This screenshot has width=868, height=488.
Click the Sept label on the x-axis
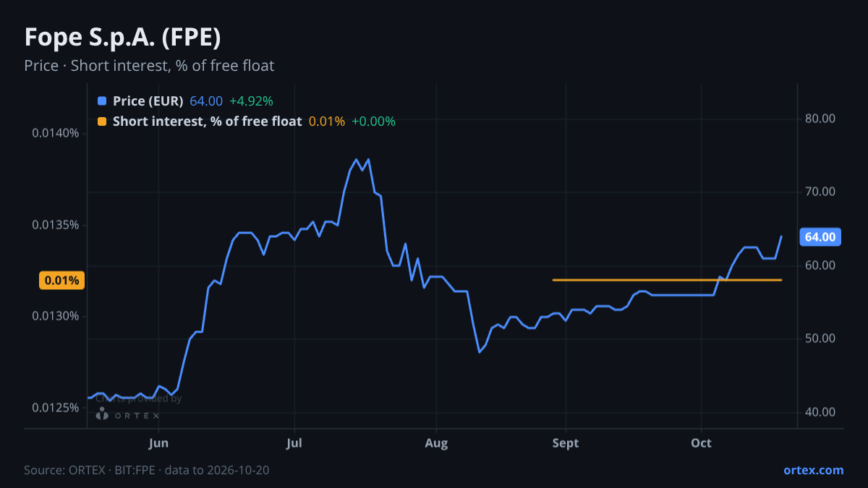[x=566, y=443]
